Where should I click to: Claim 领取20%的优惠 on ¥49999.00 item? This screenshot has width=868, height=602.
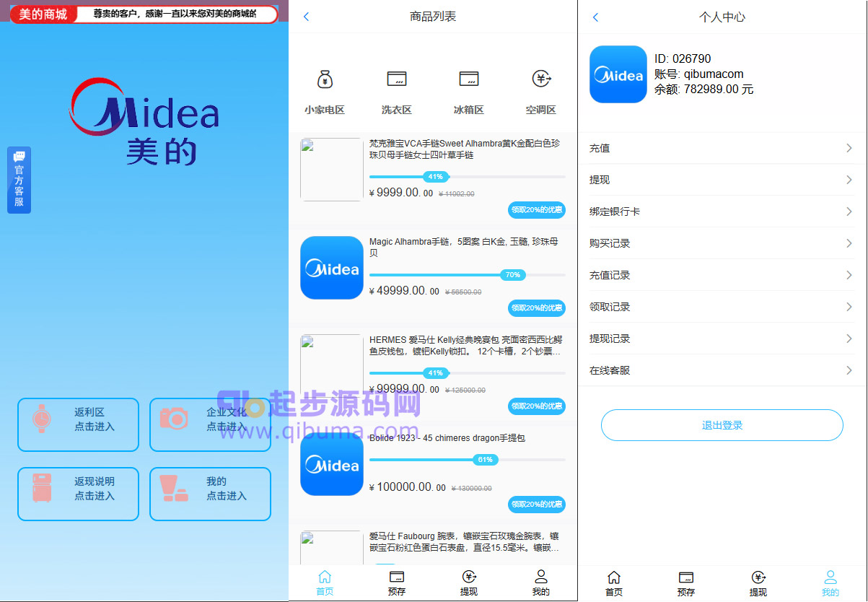coord(537,308)
